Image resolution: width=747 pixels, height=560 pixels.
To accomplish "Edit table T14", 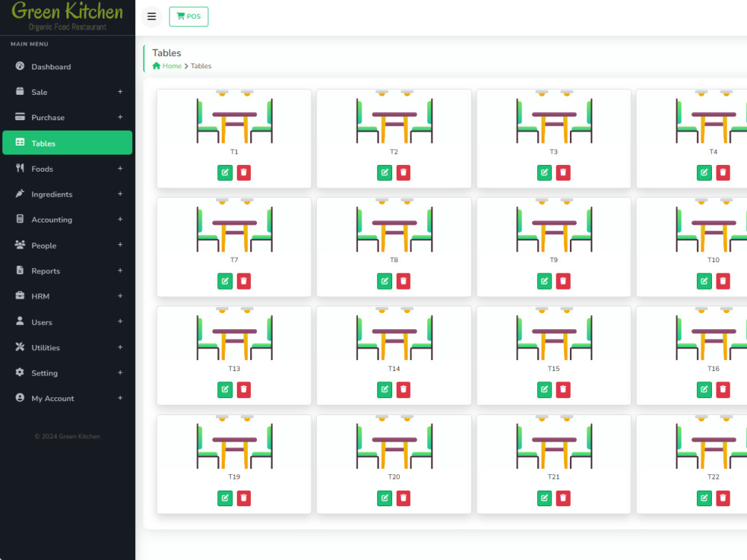I will 385,390.
